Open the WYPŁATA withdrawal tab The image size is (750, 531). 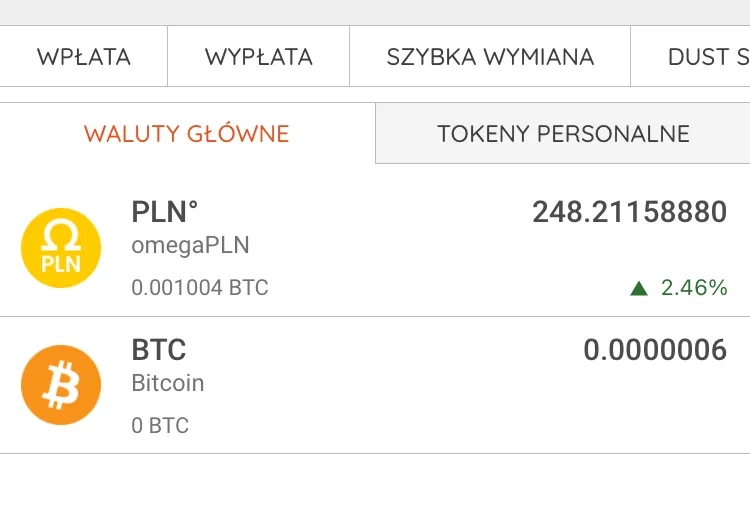click(259, 56)
